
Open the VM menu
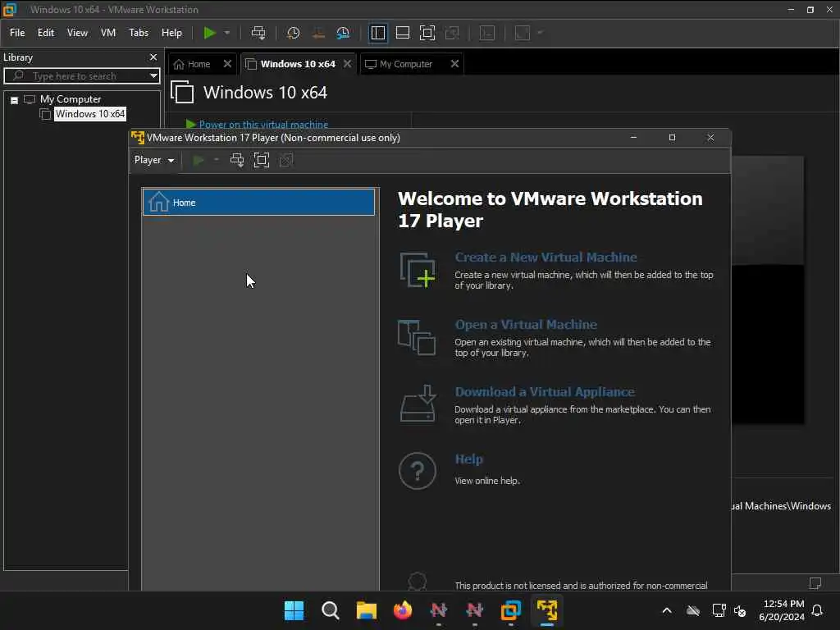point(108,33)
